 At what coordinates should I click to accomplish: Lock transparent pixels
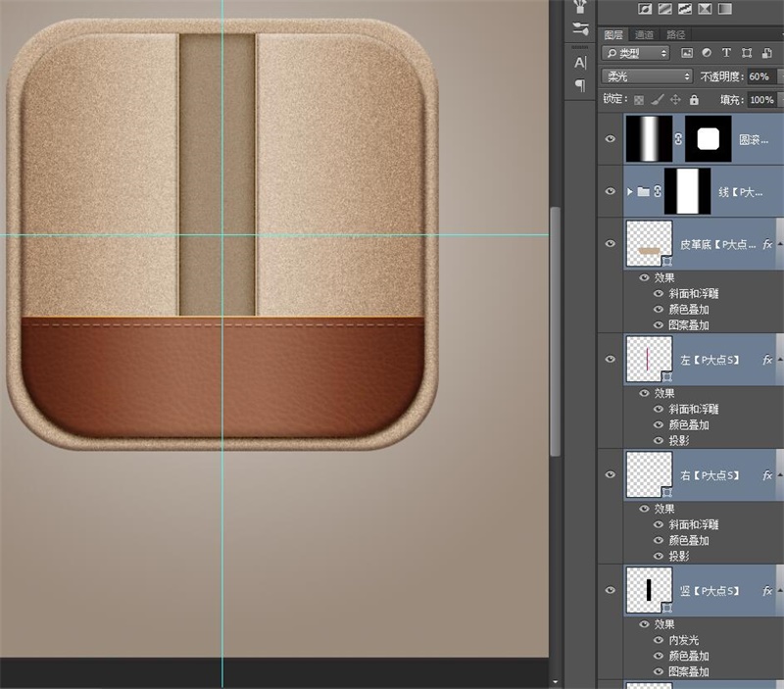click(x=639, y=100)
